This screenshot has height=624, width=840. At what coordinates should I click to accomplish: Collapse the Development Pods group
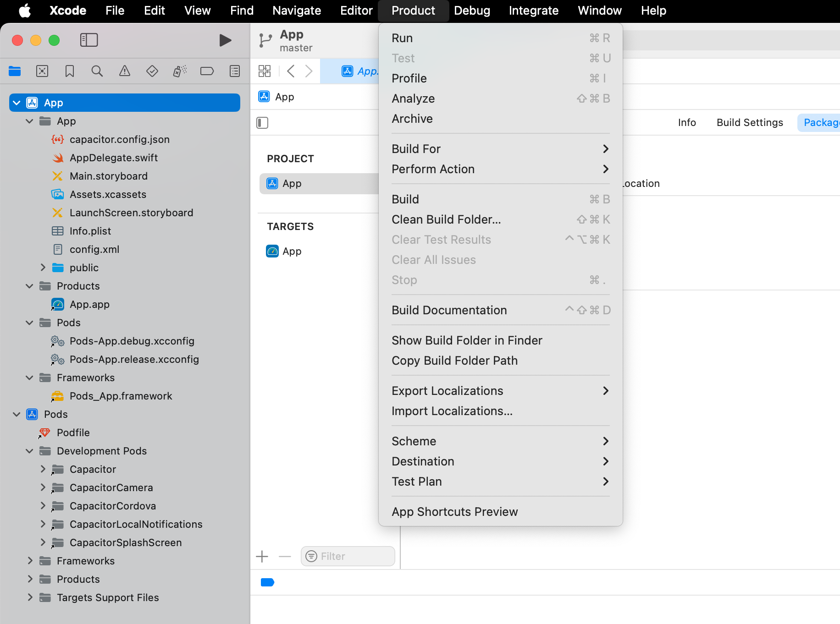29,451
